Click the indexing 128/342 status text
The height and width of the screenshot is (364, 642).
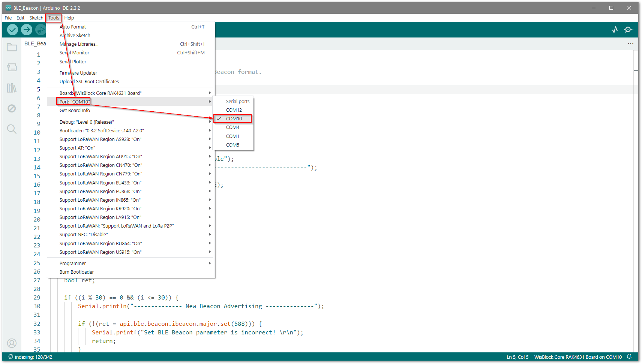click(x=34, y=357)
